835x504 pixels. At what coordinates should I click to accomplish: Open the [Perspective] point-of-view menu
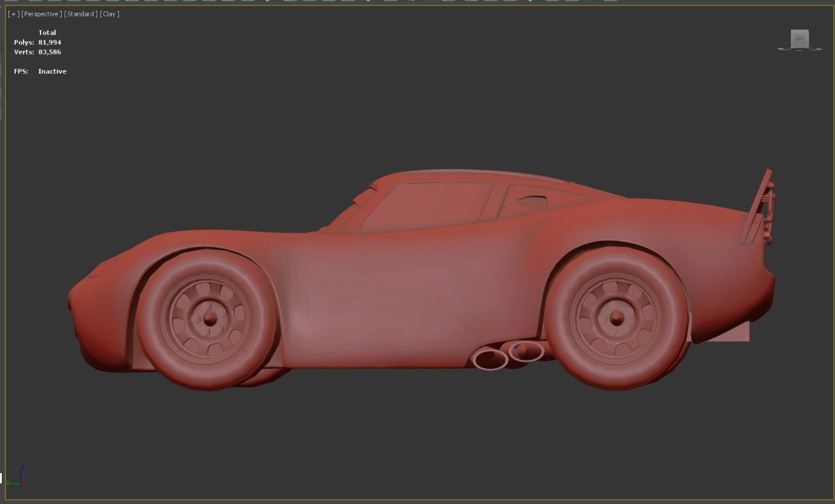[42, 14]
